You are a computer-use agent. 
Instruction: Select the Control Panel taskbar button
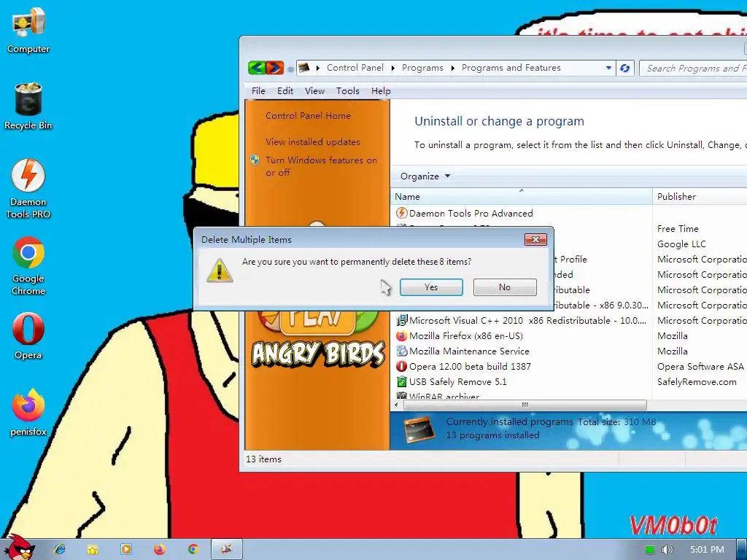pyautogui.click(x=227, y=549)
